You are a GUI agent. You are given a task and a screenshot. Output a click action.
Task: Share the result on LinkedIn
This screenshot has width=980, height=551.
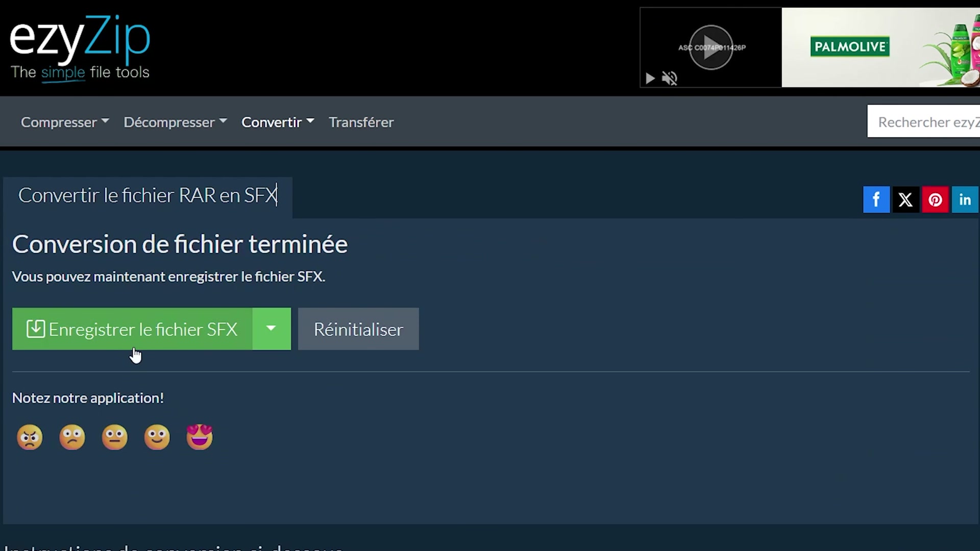point(965,199)
